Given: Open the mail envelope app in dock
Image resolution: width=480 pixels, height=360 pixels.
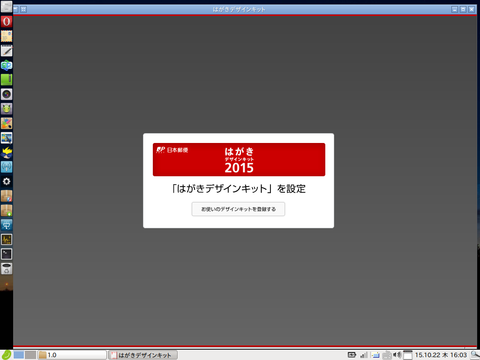Looking at the screenshot, I should pos(7,36).
